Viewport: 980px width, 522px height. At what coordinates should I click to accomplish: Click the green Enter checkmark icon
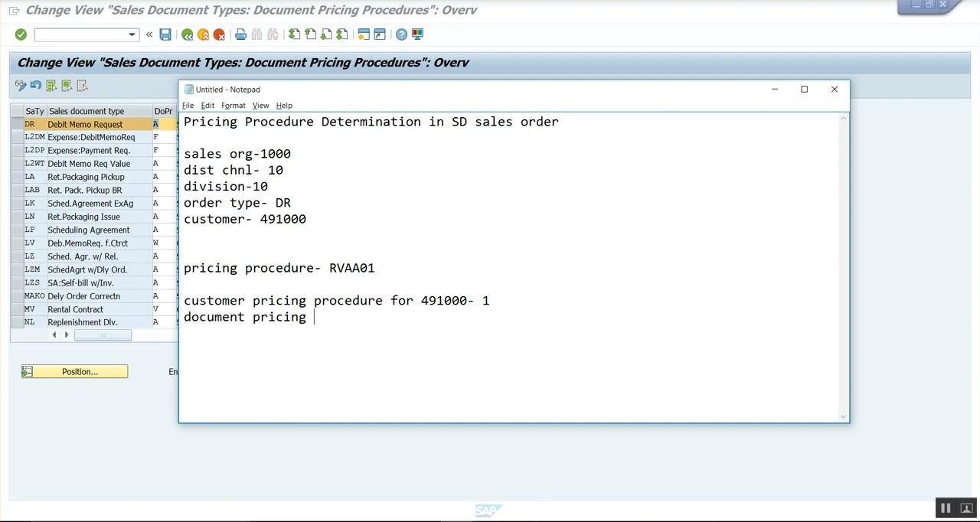tap(21, 34)
